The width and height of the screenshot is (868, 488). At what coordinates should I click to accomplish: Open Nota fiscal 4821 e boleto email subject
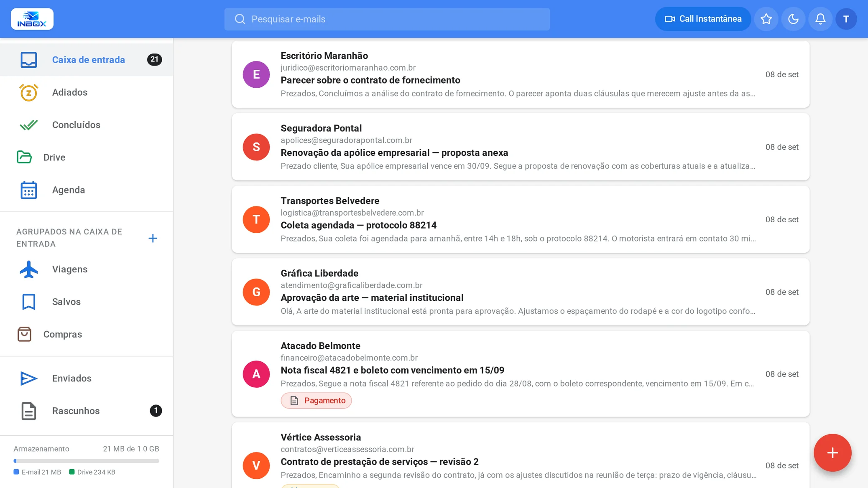[x=392, y=371]
